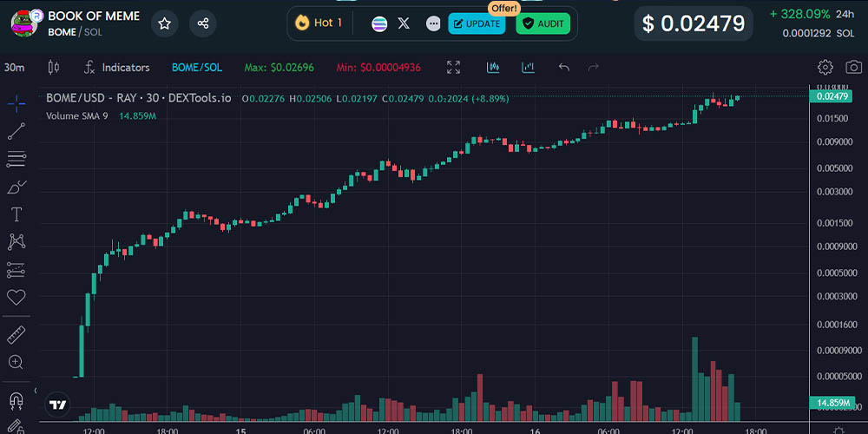Select the brush drawing tool
The image size is (868, 434).
pyautogui.click(x=16, y=187)
